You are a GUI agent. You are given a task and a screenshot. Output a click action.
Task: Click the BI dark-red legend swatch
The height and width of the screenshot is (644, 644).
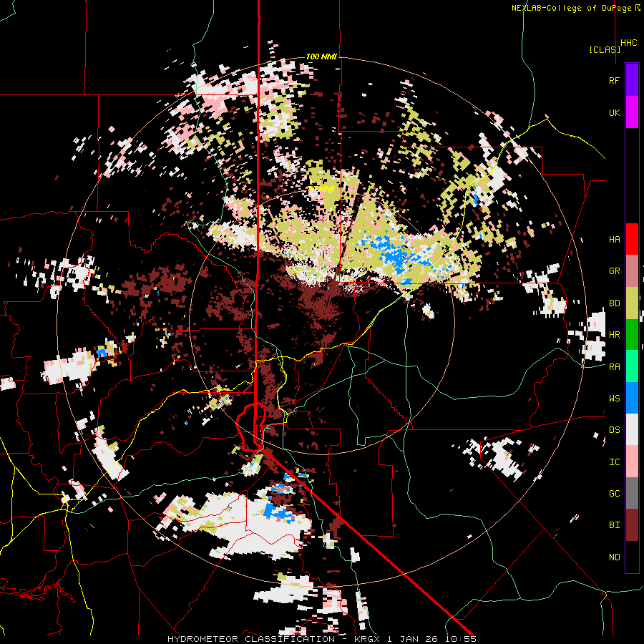632,525
